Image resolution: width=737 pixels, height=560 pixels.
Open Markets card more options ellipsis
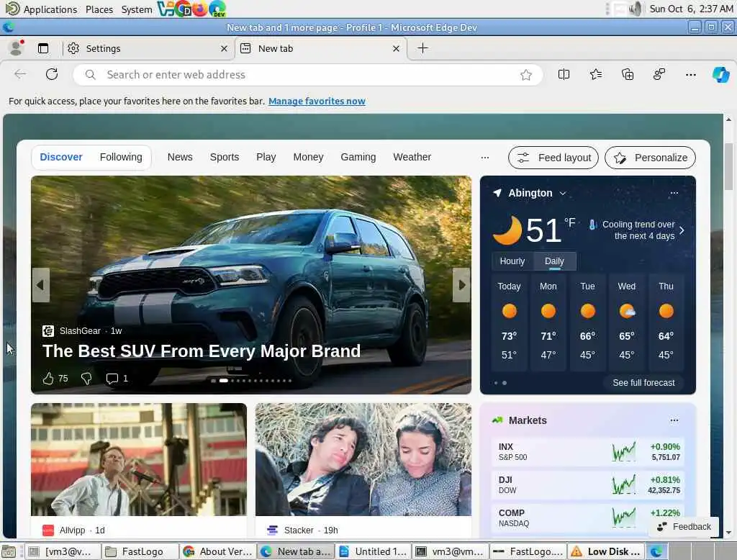pyautogui.click(x=674, y=420)
